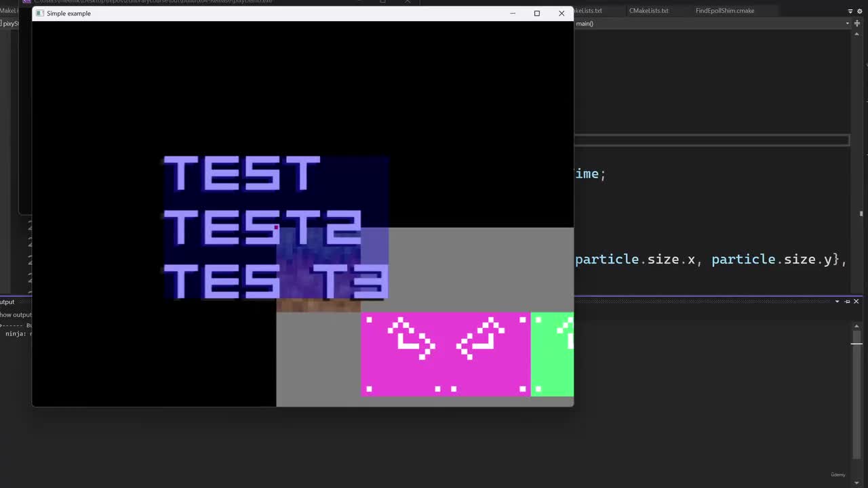Open the FindEpollShim.cmake tab
The width and height of the screenshot is (868, 488).
pos(724,11)
